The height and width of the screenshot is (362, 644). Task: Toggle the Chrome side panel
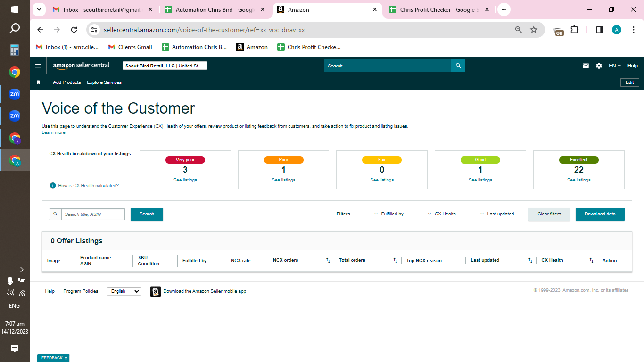pos(600,30)
